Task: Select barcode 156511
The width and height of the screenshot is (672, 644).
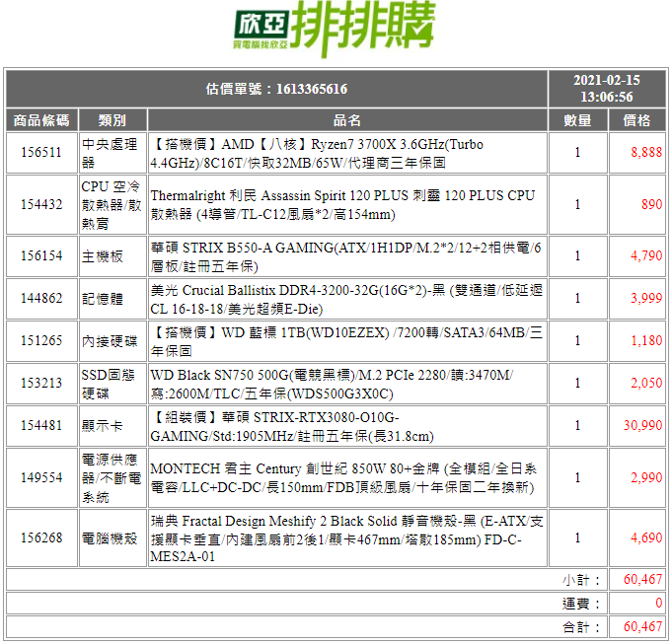Action: tap(41, 153)
